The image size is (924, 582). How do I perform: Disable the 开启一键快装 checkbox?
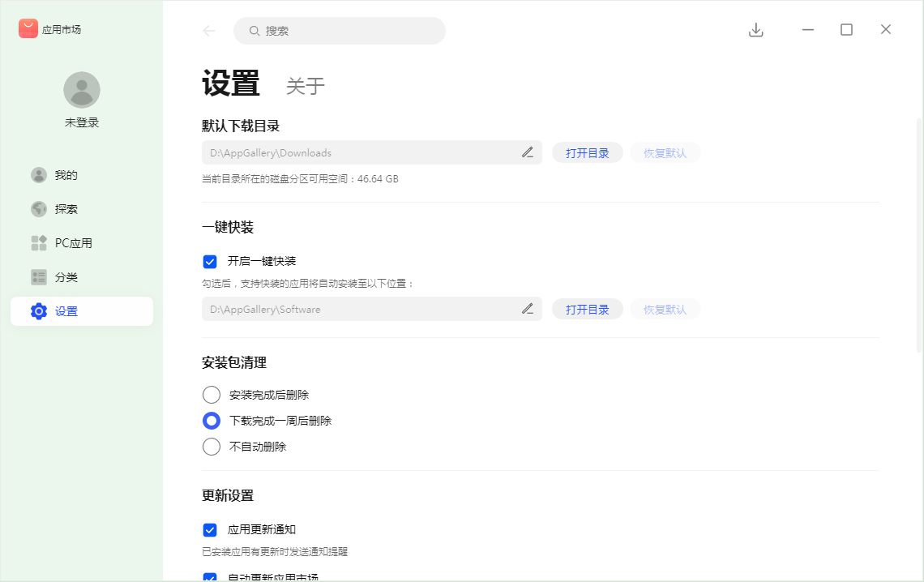[x=210, y=261]
